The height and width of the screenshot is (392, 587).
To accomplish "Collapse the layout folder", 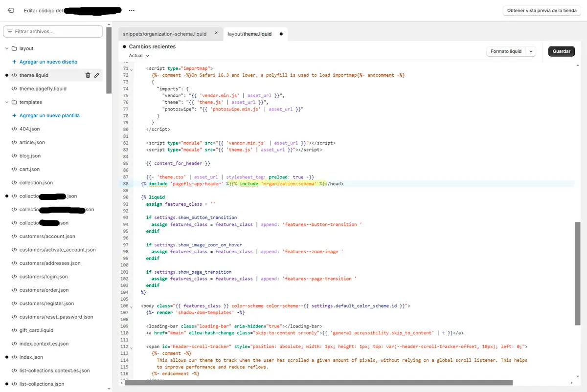I will click(x=7, y=48).
